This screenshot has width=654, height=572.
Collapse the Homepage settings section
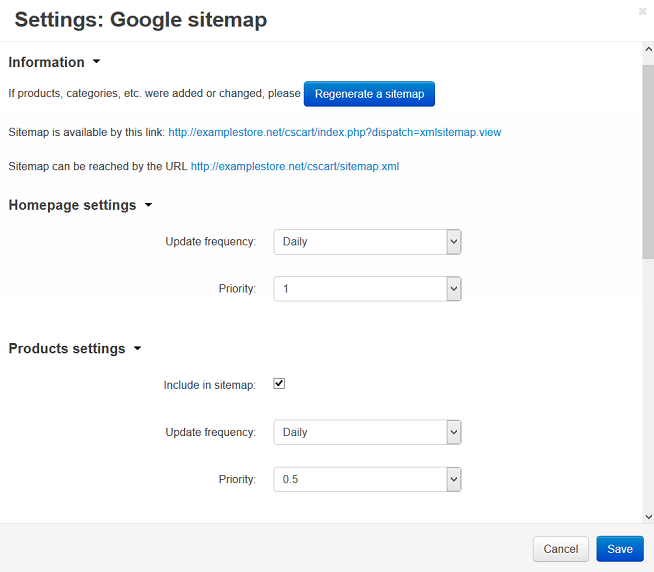[80, 205]
